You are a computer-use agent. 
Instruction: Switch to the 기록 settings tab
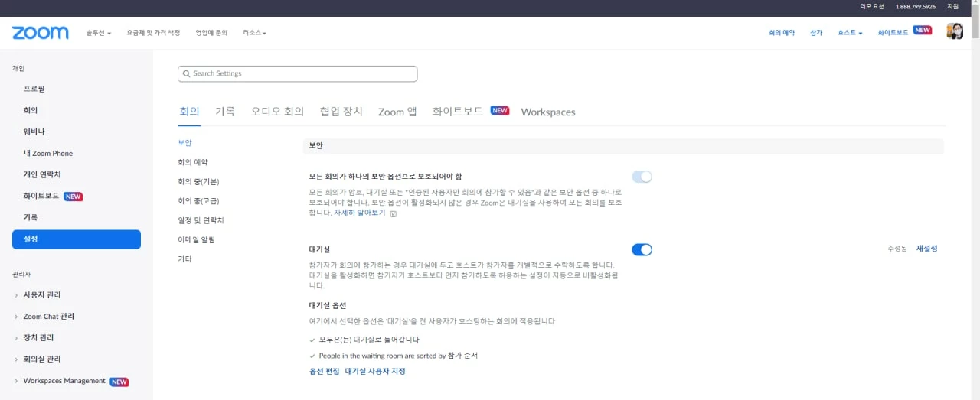(225, 112)
